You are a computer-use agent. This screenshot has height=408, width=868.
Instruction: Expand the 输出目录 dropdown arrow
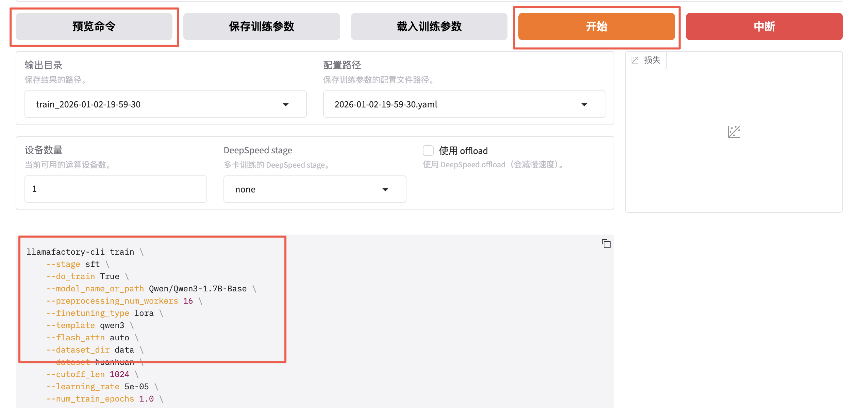[286, 104]
